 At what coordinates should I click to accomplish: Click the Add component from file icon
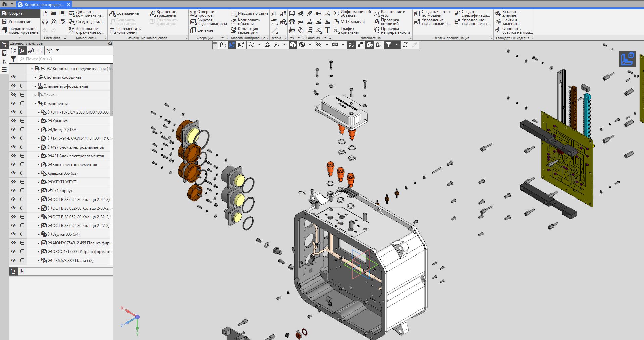tap(72, 13)
